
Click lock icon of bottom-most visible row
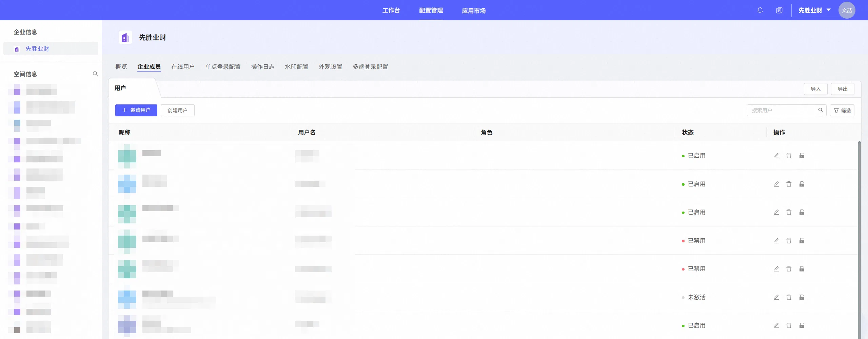click(x=802, y=325)
